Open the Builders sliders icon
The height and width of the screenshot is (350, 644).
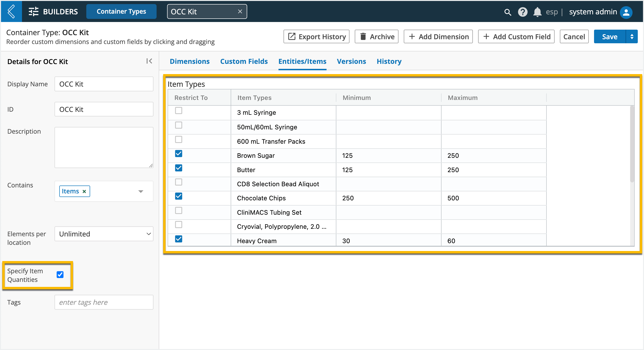coord(33,11)
